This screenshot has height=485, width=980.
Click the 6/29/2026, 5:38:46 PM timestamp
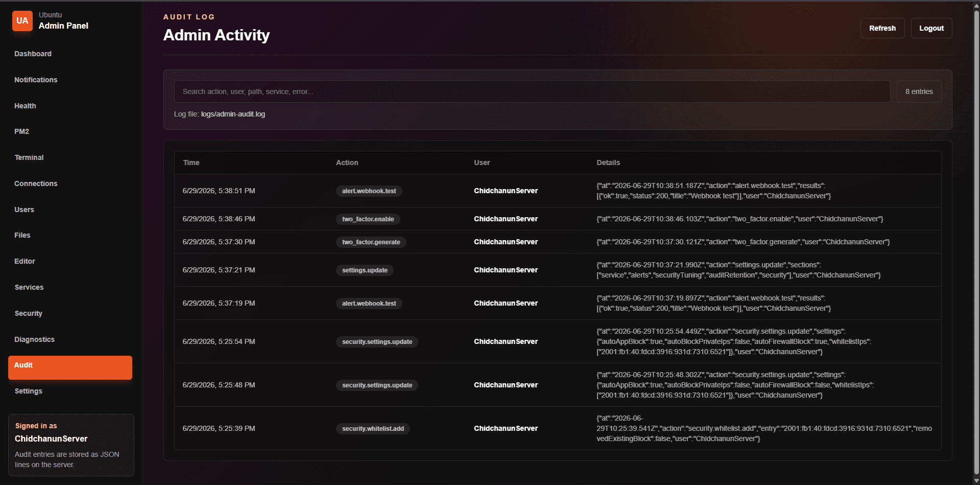[x=219, y=219]
